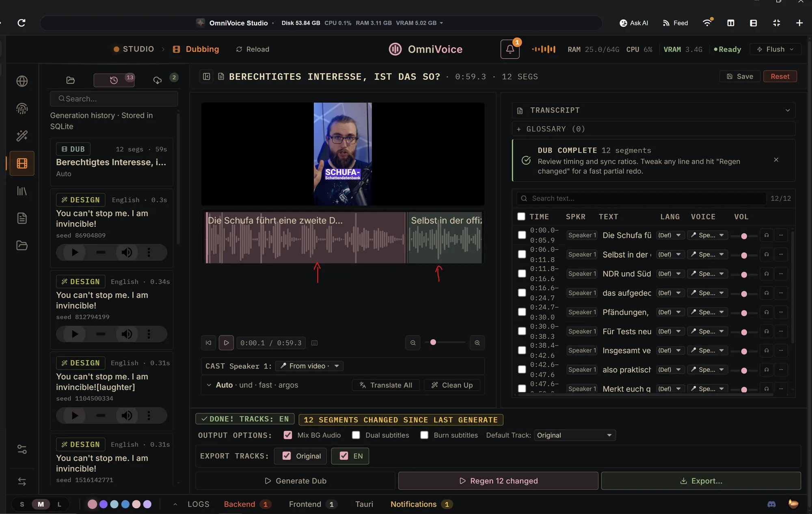Click the plus new tab icon

pos(799,23)
